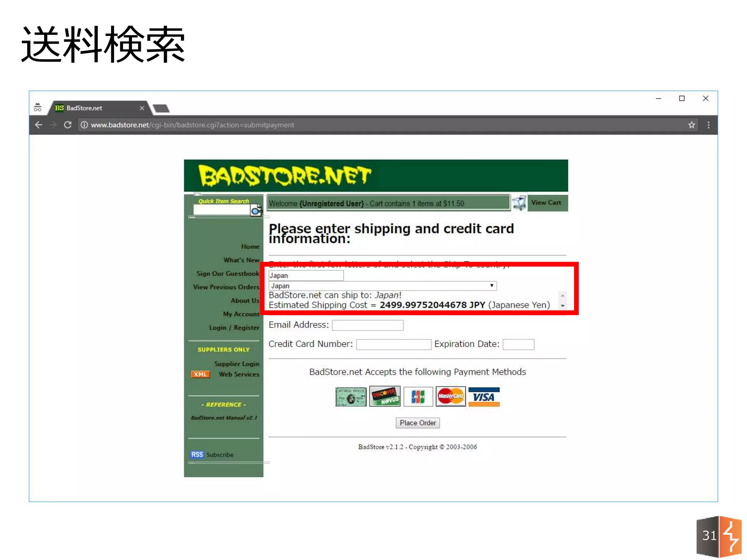Click the orange XML badge icon

[200, 374]
